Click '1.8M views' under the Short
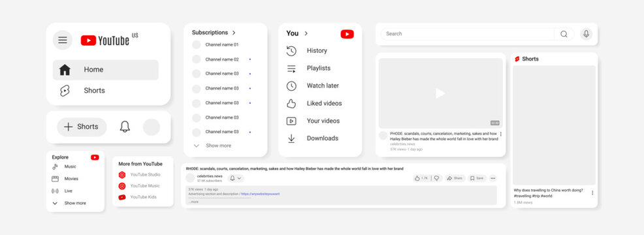The image size is (644, 235). pos(523,202)
